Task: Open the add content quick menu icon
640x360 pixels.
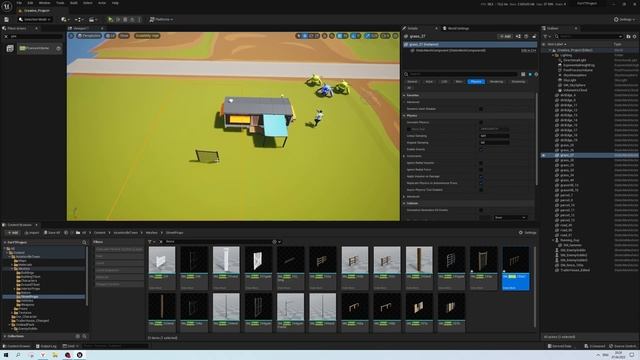Action: click(x=64, y=19)
